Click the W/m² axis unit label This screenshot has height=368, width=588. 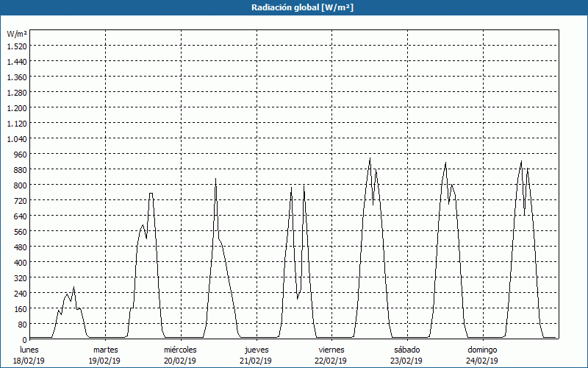pos(17,34)
